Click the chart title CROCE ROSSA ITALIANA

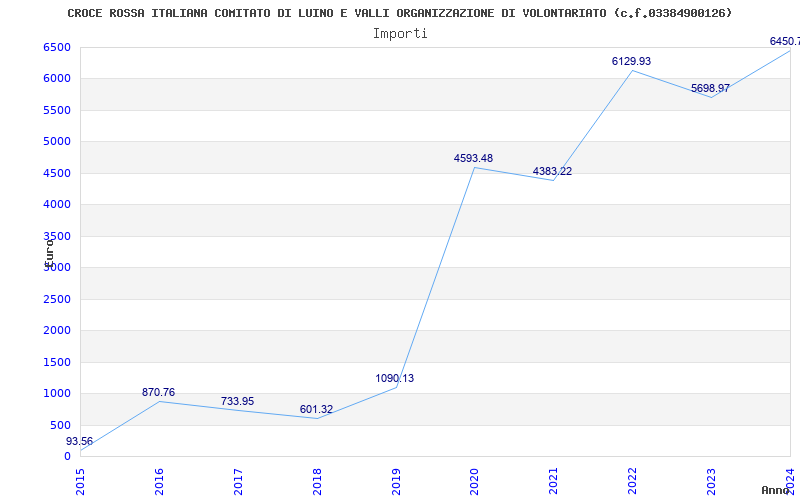[x=400, y=13]
